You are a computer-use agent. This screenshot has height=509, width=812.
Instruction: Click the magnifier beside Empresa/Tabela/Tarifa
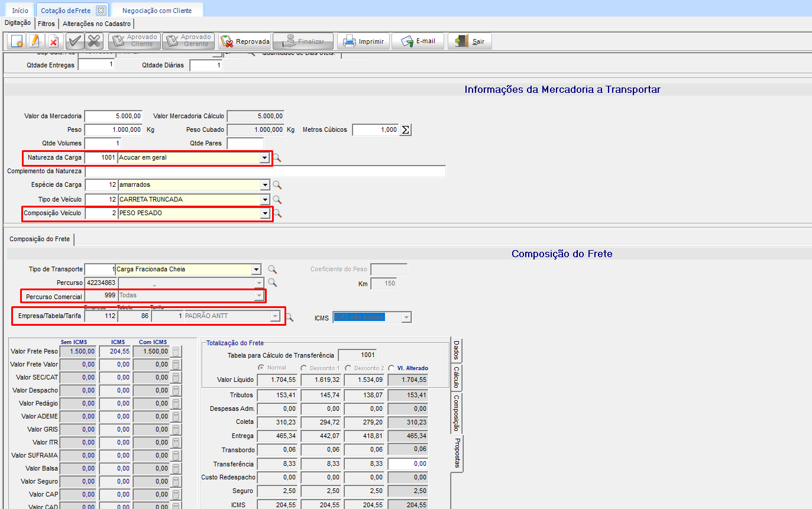click(x=289, y=317)
